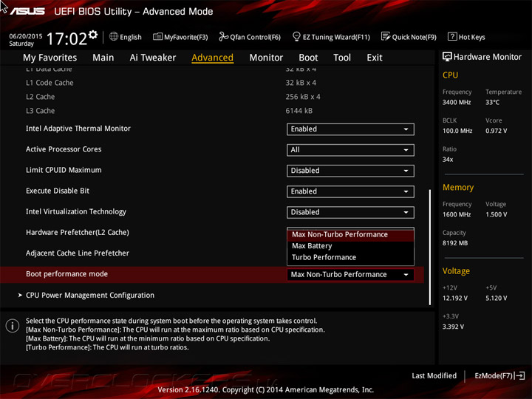The image size is (532, 399).
Task: Expand CPU Power Management Configuration
Action: [90, 295]
